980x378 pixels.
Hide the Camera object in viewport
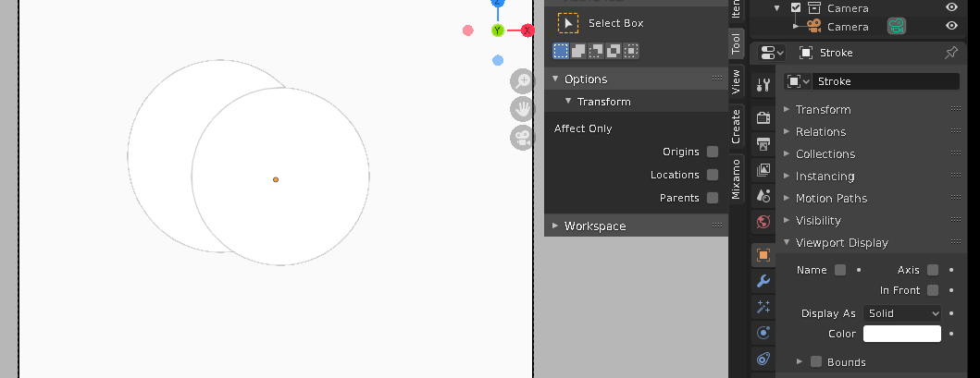pyautogui.click(x=951, y=26)
